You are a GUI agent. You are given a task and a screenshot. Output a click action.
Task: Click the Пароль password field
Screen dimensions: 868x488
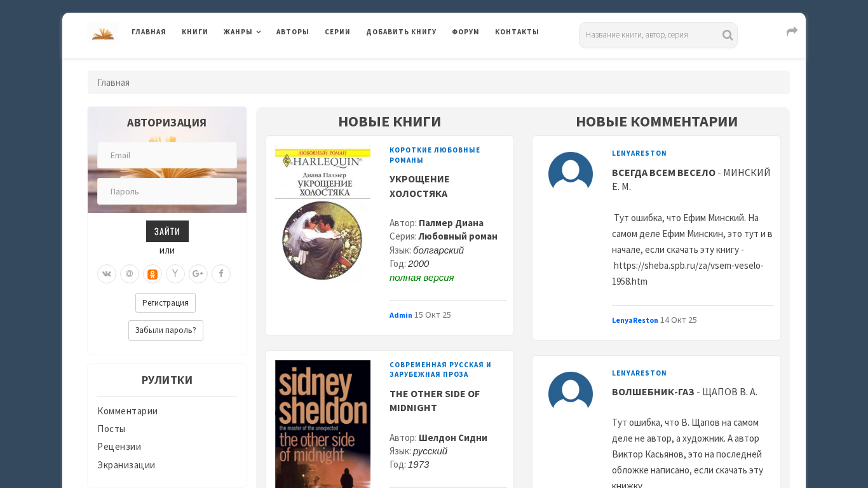pyautogui.click(x=167, y=191)
